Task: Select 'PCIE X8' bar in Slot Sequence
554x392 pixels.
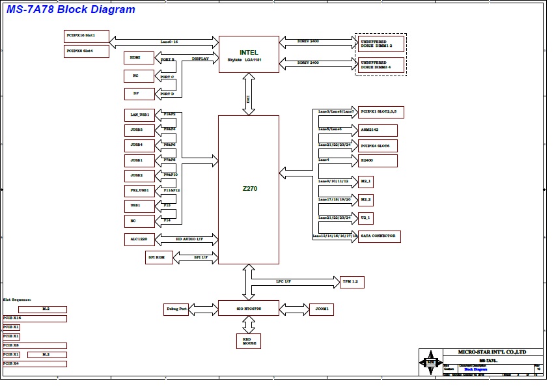Action: [x=35, y=346]
